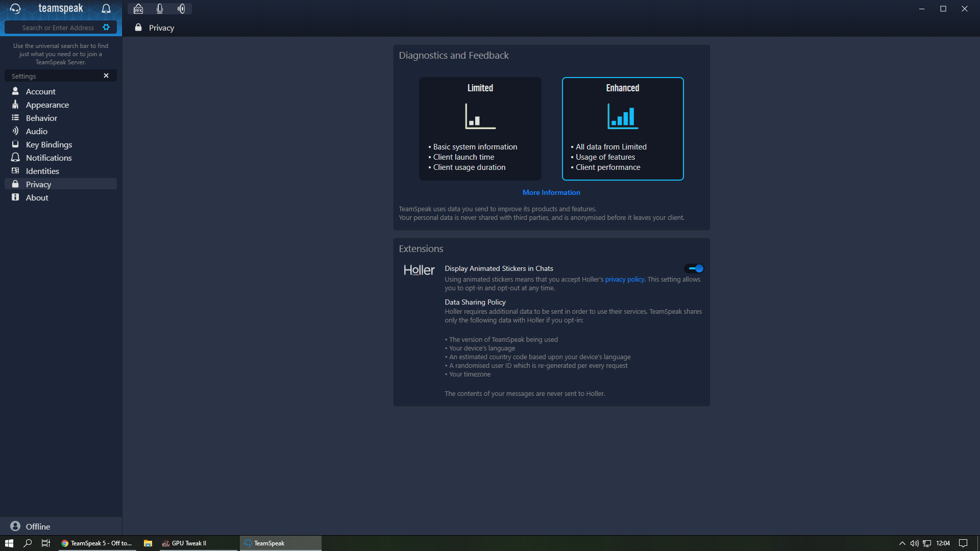This screenshot has height=551, width=980.
Task: Click the gear icon in search bar
Action: click(106, 28)
